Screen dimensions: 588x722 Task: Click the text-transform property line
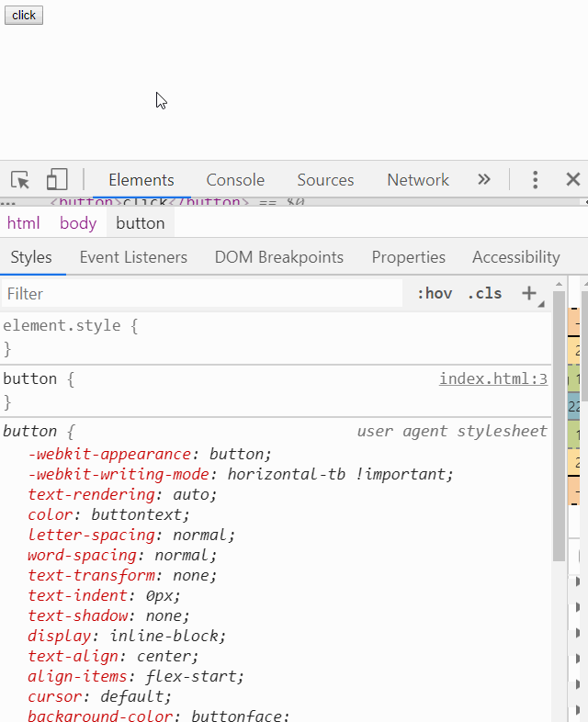point(122,576)
